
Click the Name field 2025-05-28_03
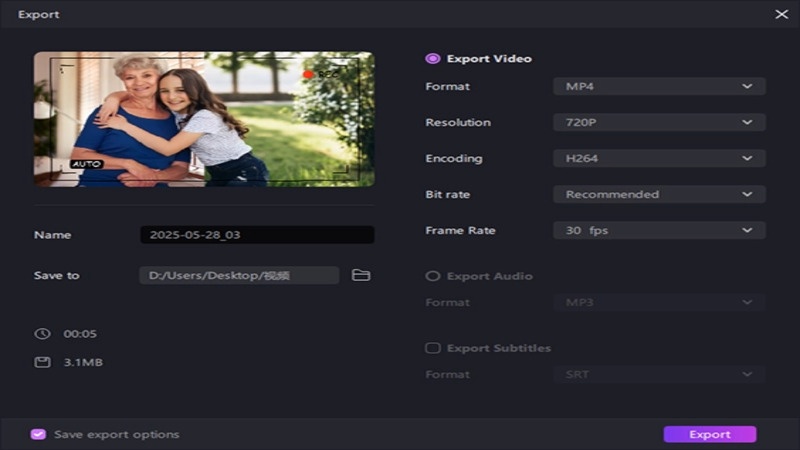point(257,235)
